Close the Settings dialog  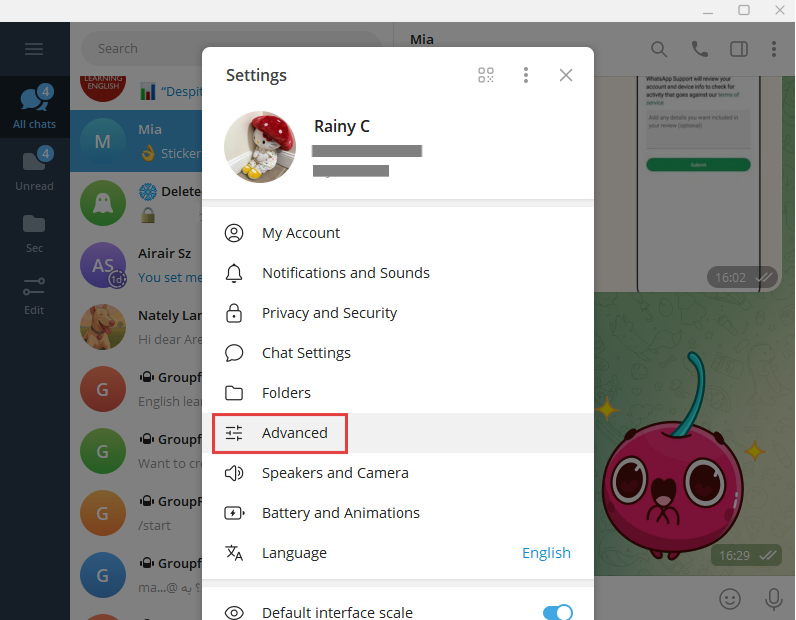tap(566, 75)
